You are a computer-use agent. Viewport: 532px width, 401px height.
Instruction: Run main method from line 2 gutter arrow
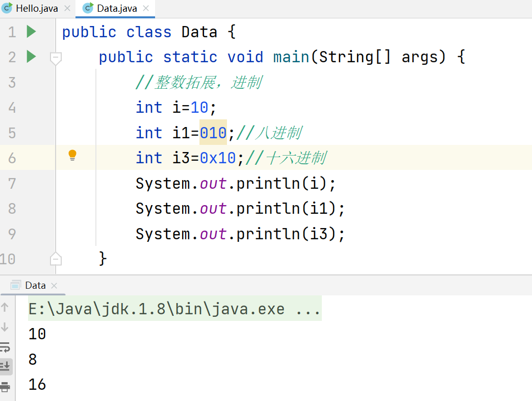[x=31, y=56]
